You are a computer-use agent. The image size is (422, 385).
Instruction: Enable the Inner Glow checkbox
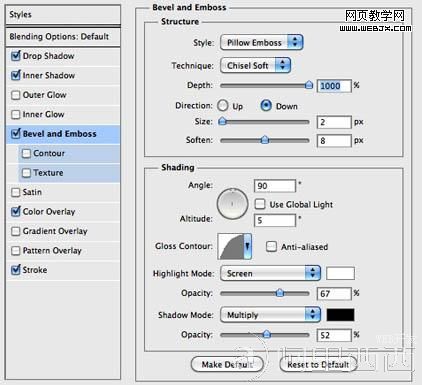pyautogui.click(x=15, y=114)
